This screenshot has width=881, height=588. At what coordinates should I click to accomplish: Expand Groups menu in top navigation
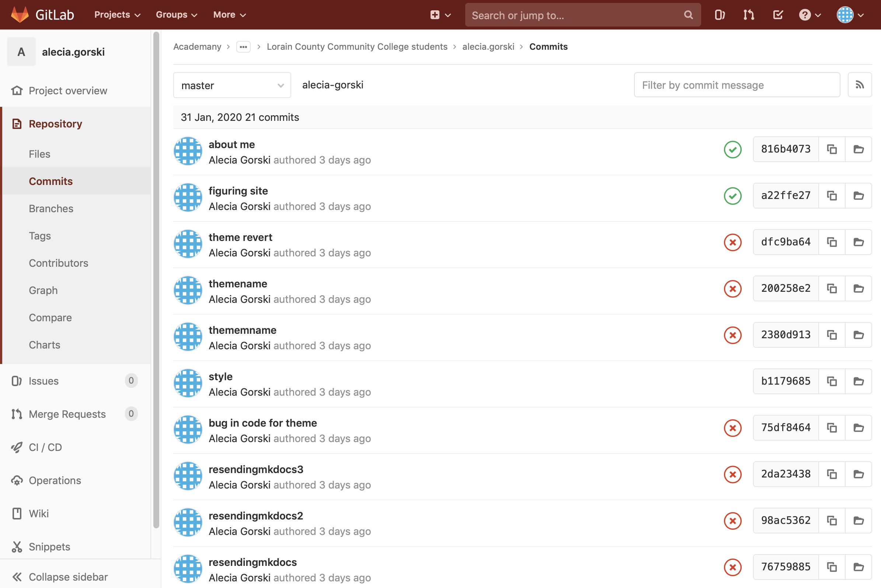[x=177, y=14]
